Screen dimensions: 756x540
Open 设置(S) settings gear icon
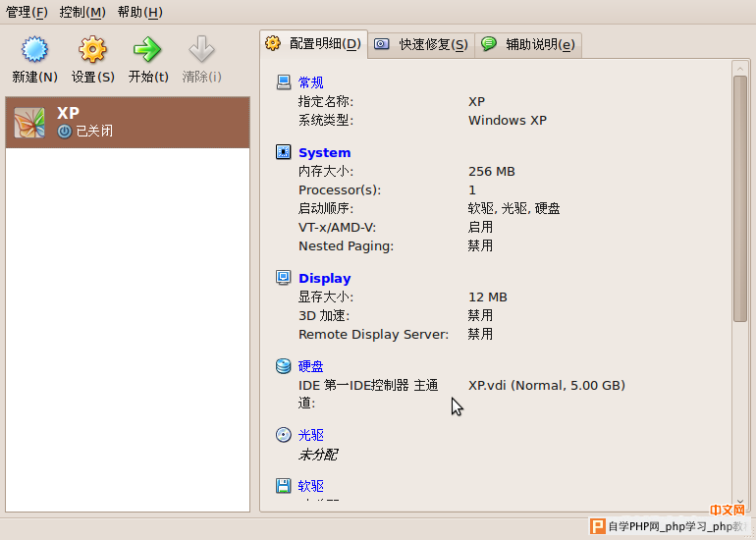[92, 49]
